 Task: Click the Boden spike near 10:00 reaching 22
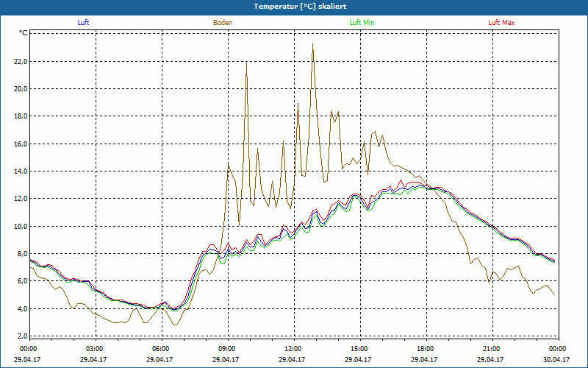[246, 63]
